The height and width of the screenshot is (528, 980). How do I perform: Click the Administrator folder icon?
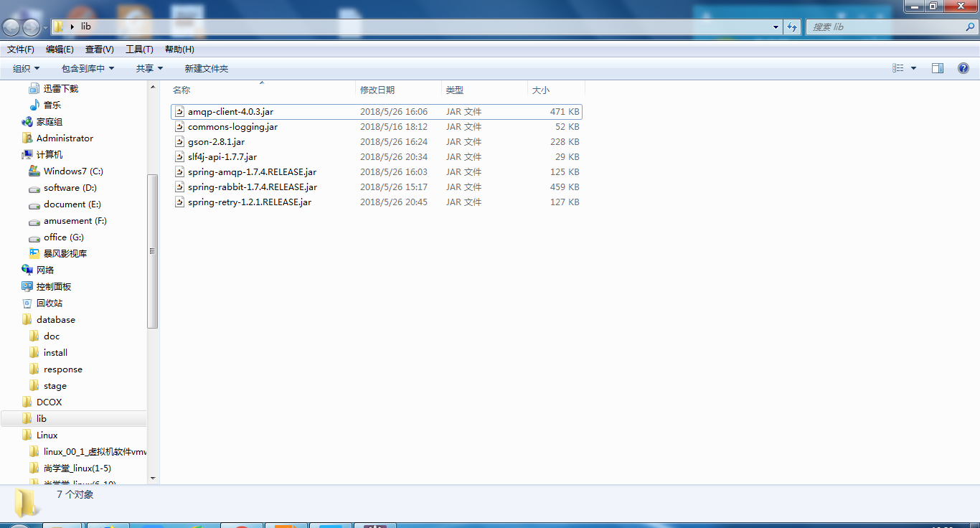click(27, 138)
